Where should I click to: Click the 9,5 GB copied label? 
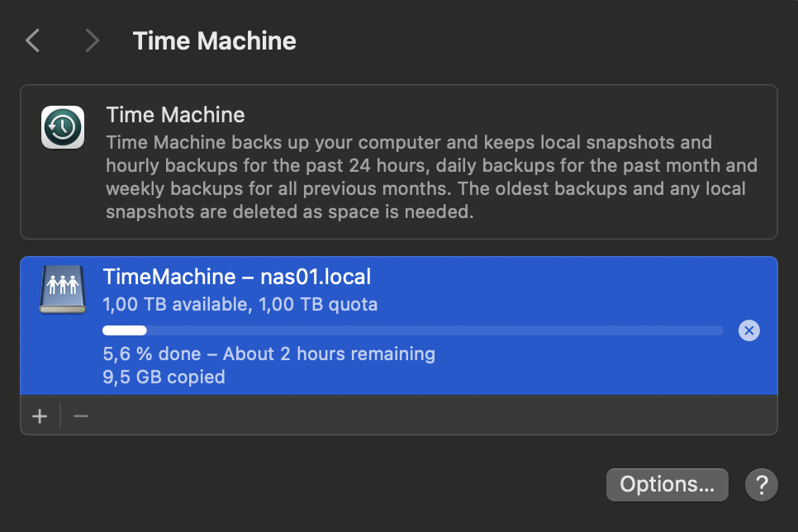164,378
